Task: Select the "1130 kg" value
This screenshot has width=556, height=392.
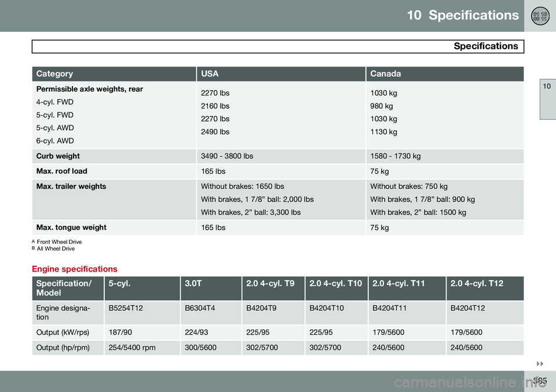Action: (383, 132)
